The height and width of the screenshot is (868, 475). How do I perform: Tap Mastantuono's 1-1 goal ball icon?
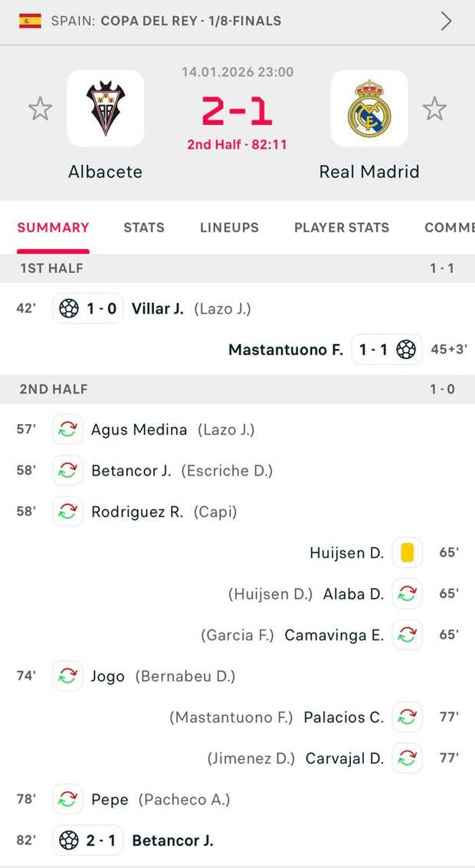click(x=406, y=350)
